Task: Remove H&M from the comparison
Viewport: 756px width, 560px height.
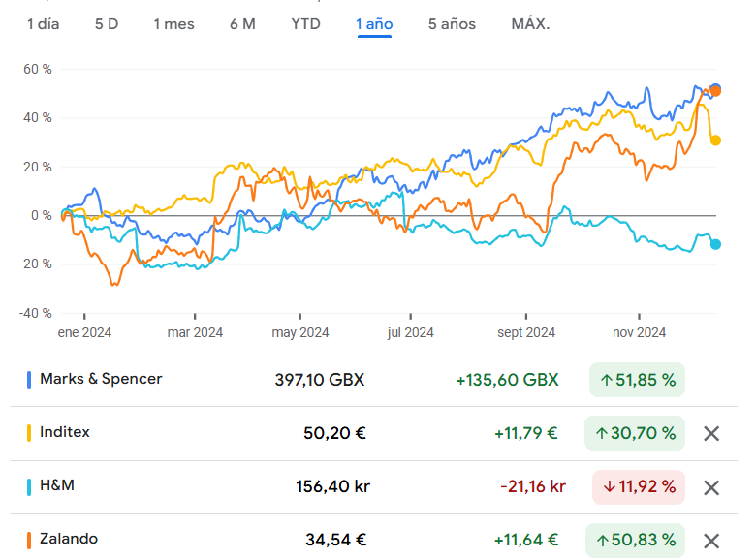Action: click(x=710, y=487)
